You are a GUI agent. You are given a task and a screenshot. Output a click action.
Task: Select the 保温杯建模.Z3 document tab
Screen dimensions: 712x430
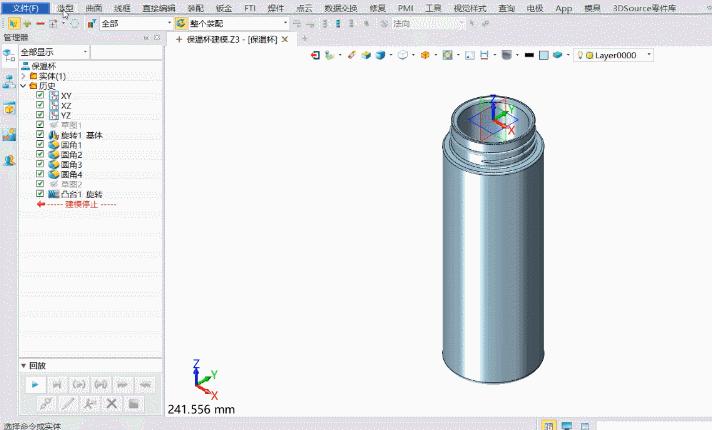(231, 40)
